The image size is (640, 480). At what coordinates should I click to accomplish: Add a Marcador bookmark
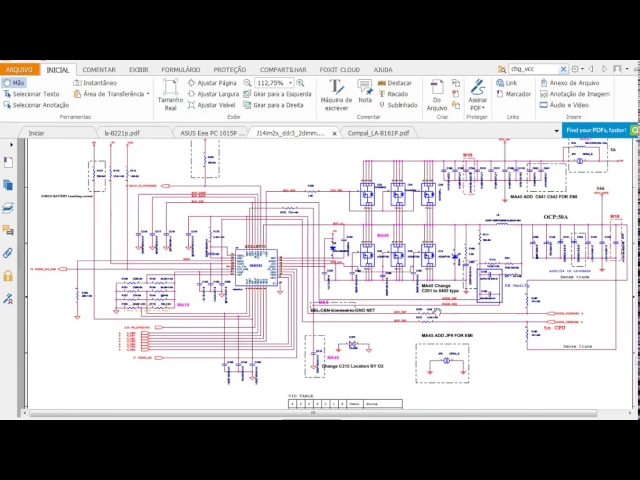pyautogui.click(x=513, y=94)
